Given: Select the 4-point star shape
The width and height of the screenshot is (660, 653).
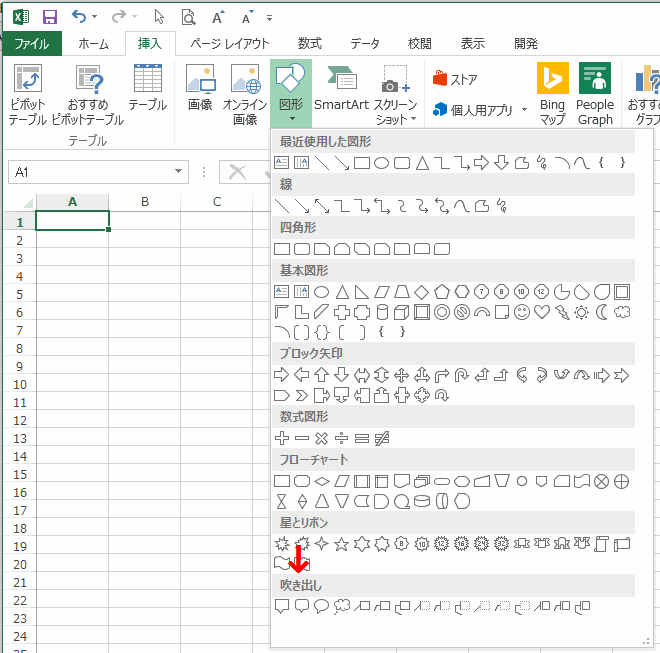Looking at the screenshot, I should tap(322, 544).
